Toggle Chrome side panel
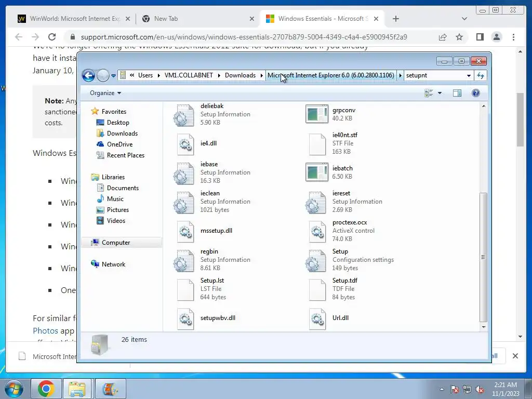The width and height of the screenshot is (532, 399). (480, 37)
